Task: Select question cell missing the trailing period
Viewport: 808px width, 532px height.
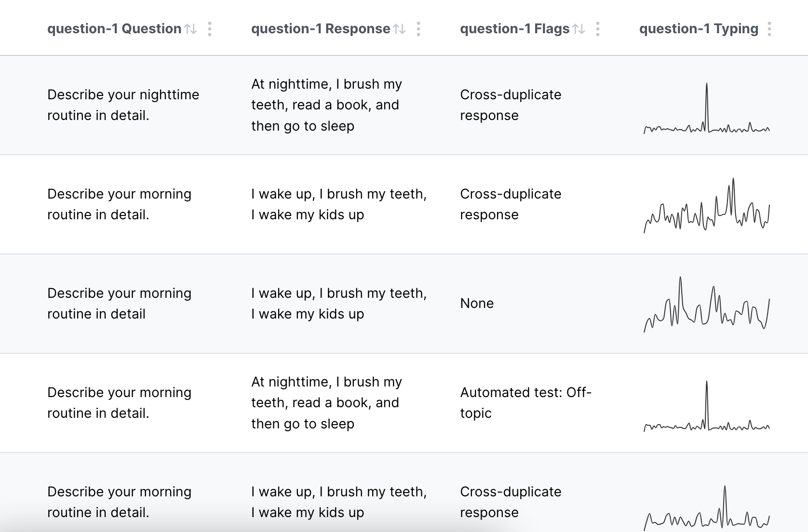Action: point(119,304)
